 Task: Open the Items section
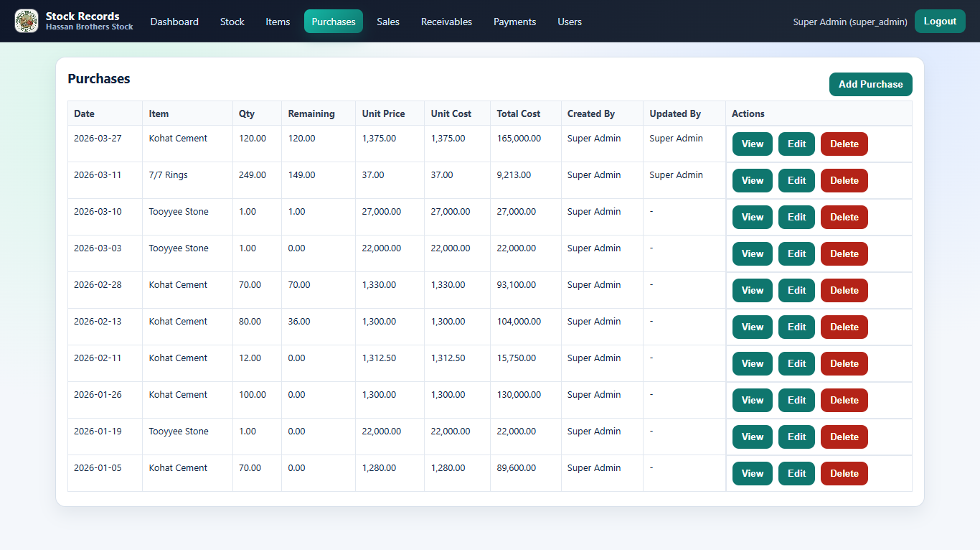pos(278,22)
